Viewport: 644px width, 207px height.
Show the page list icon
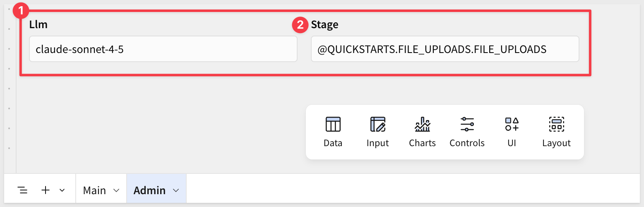point(23,190)
